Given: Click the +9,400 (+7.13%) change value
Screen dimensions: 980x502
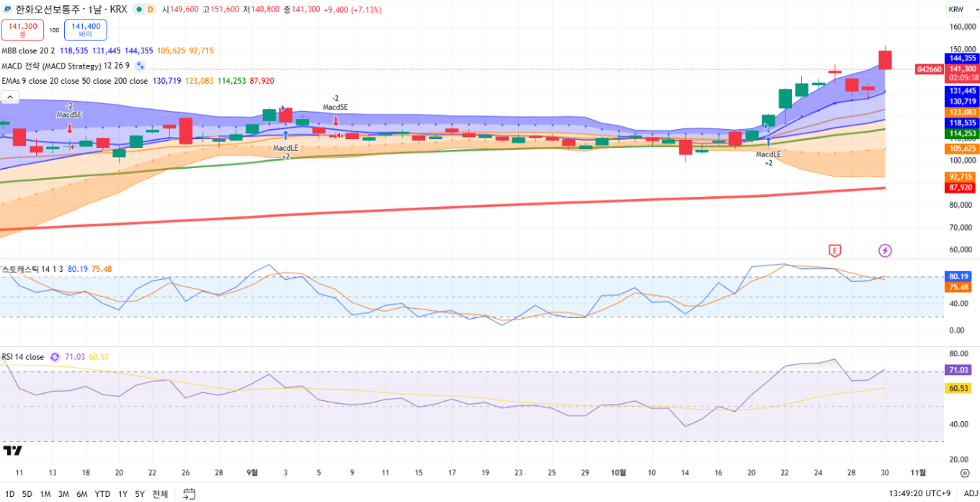Looking at the screenshot, I should click(x=352, y=10).
